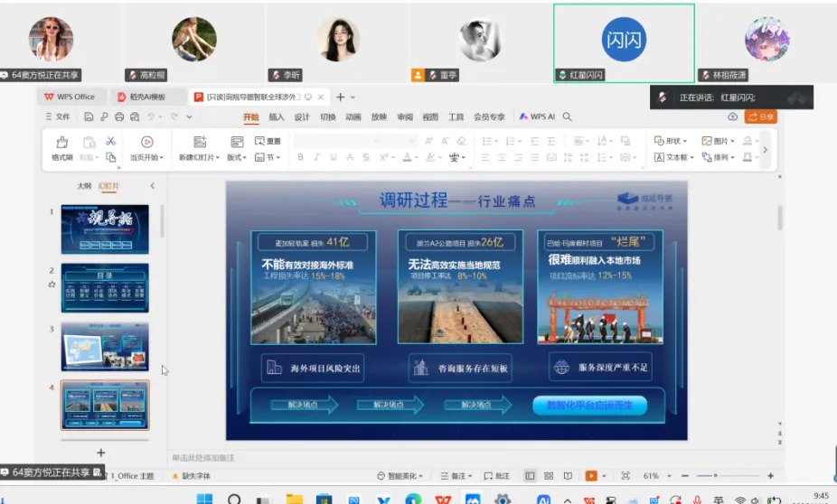Switch to reading view book icon
The image size is (837, 504).
(x=568, y=475)
